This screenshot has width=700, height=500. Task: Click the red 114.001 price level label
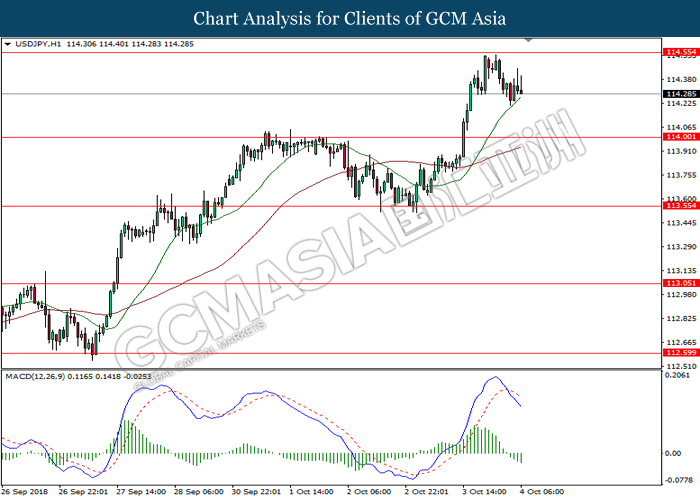click(681, 137)
